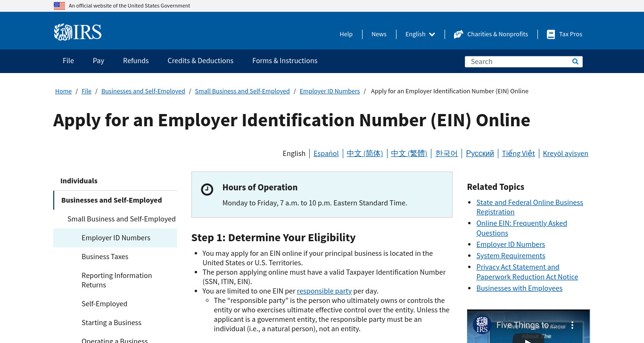The width and height of the screenshot is (644, 343).
Task: Click the Step 1: Determine Your Eligibility heading
Action: click(273, 237)
